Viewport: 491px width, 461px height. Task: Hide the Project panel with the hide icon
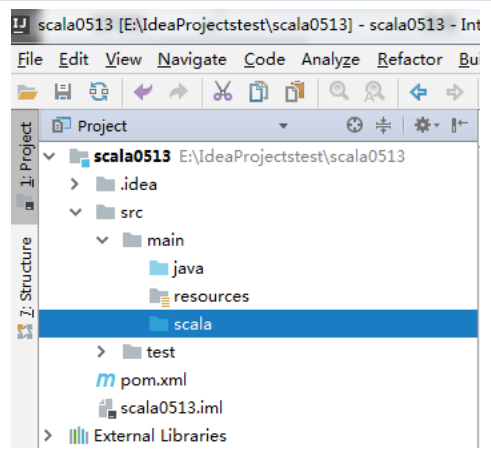[x=460, y=125]
